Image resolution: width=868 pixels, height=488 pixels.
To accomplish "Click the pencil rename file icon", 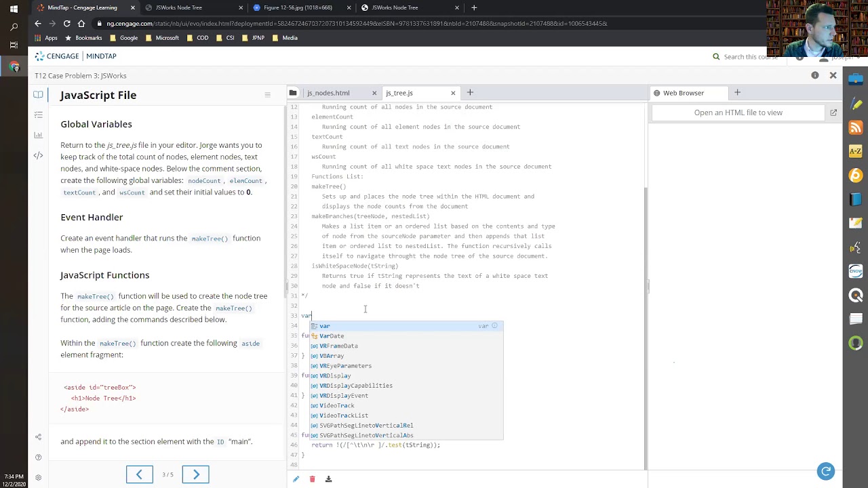I will point(296,479).
